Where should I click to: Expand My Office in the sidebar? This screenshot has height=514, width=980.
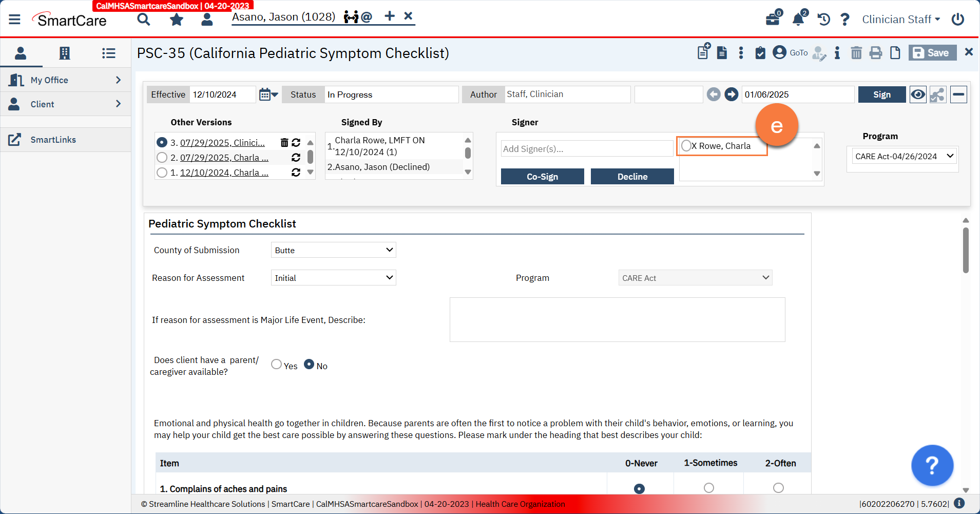coord(65,80)
